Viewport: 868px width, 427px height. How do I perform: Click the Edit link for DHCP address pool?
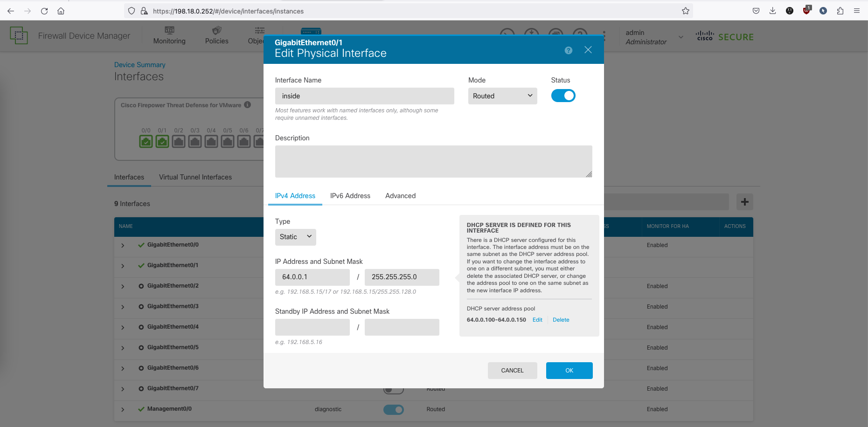pos(537,320)
